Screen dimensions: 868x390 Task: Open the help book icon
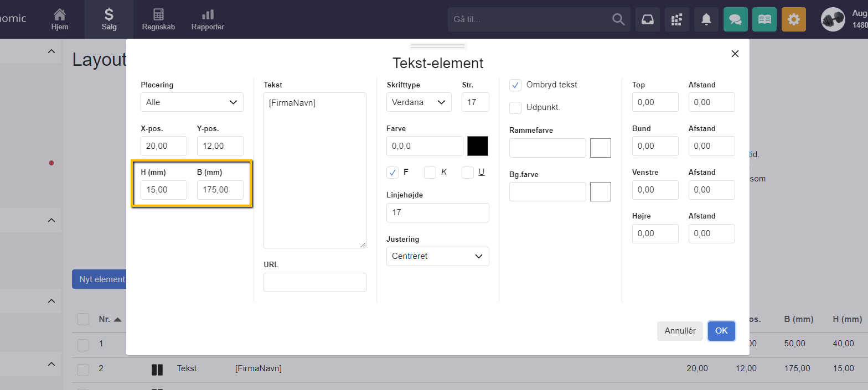[764, 19]
